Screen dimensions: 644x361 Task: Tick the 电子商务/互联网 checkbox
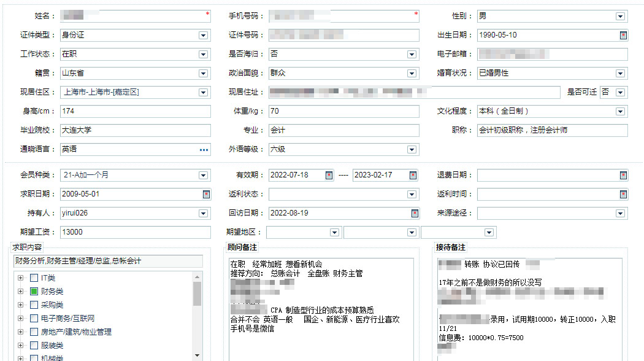pyautogui.click(x=34, y=319)
